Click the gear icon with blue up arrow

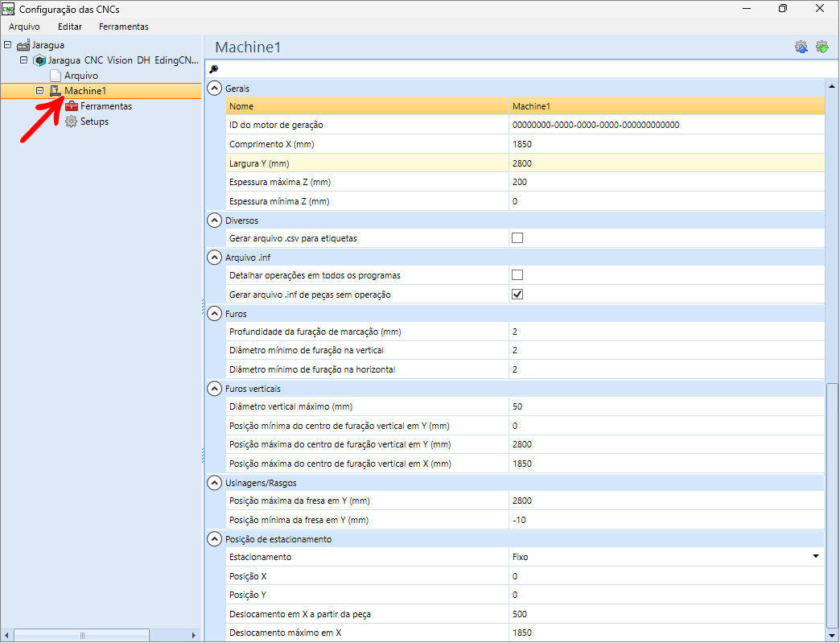point(801,47)
